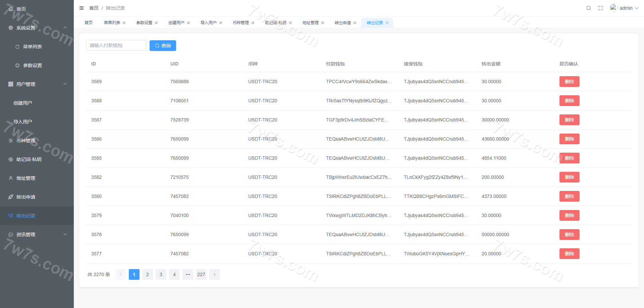Switch to the 地址管理 tab
Screen dimensions: 644x308
click(x=310, y=23)
